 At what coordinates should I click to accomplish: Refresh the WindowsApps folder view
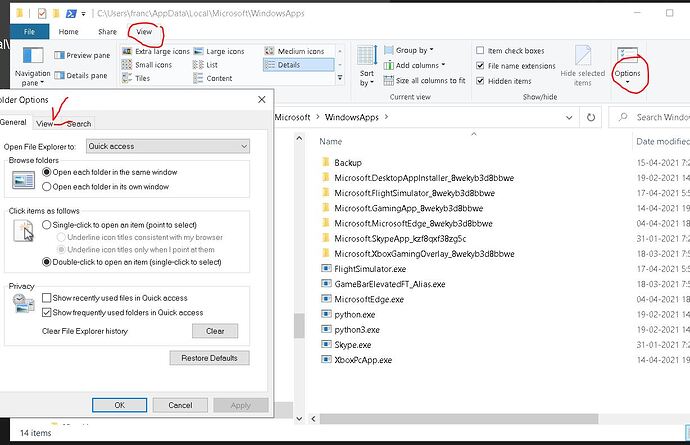pyautogui.click(x=591, y=118)
